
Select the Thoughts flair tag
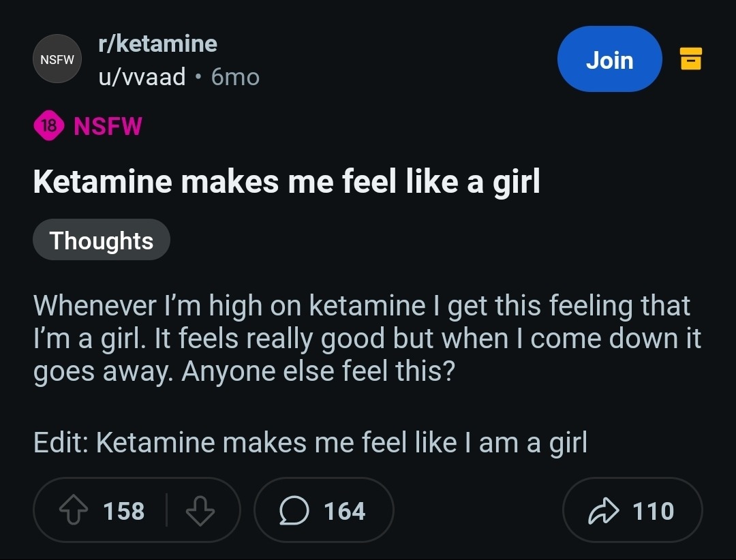pyautogui.click(x=102, y=240)
